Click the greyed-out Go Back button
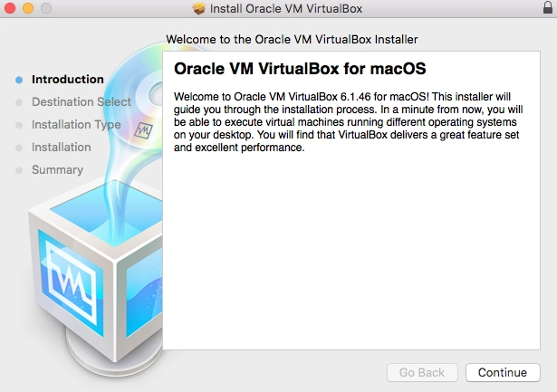 422,372
